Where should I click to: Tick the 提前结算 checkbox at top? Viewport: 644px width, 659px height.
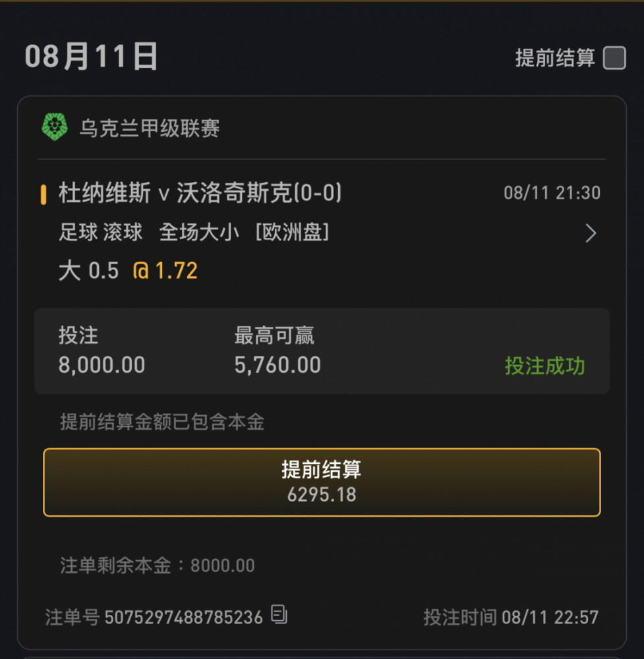(x=614, y=57)
